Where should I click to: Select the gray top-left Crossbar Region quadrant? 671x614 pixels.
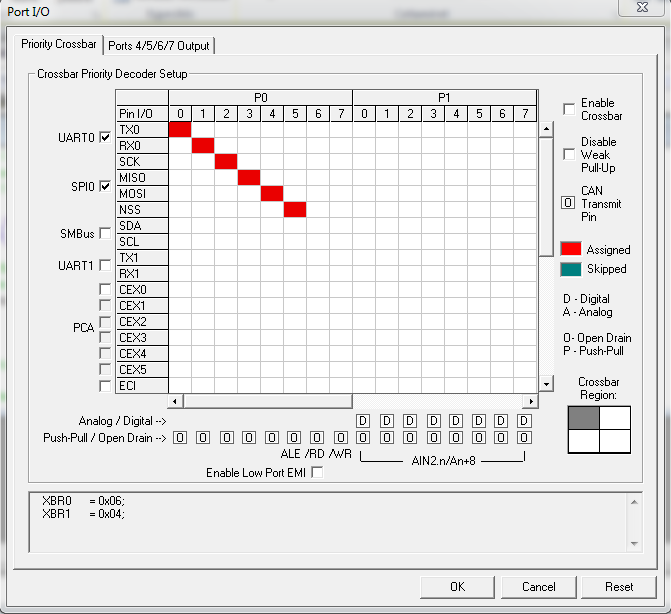point(584,418)
